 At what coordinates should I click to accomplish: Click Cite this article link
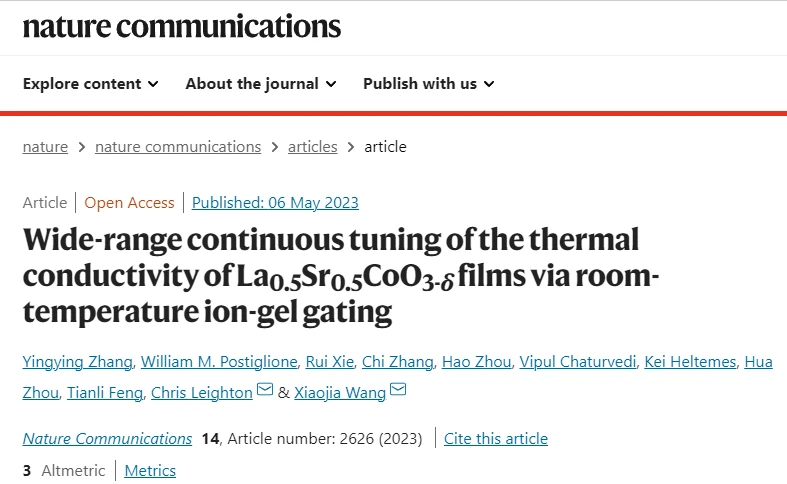click(x=496, y=438)
